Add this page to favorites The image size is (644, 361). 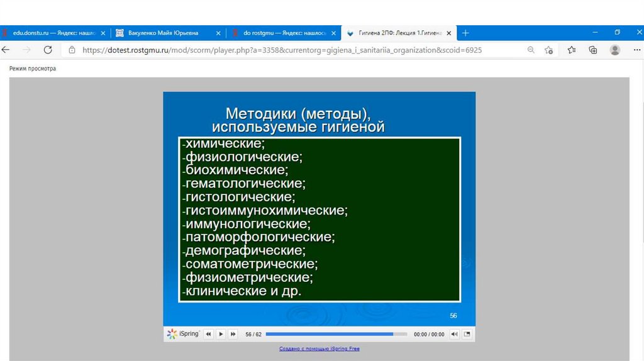548,50
